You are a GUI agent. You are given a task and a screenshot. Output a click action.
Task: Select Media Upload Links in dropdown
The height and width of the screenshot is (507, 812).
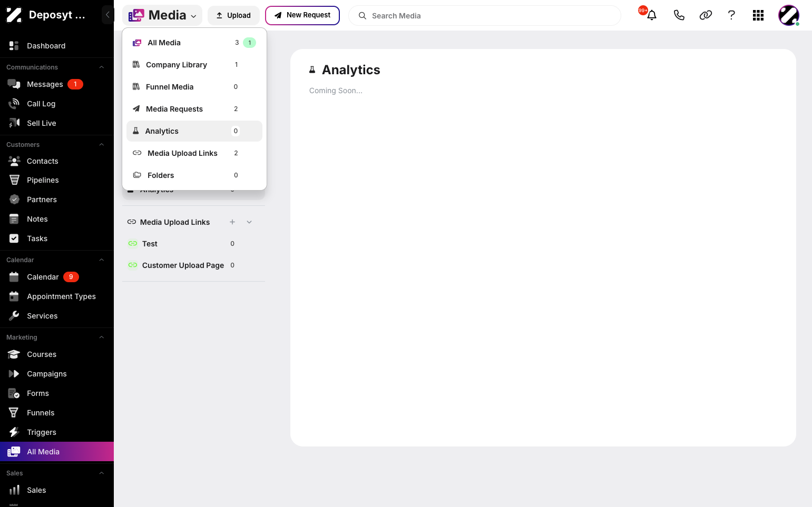[194, 153]
